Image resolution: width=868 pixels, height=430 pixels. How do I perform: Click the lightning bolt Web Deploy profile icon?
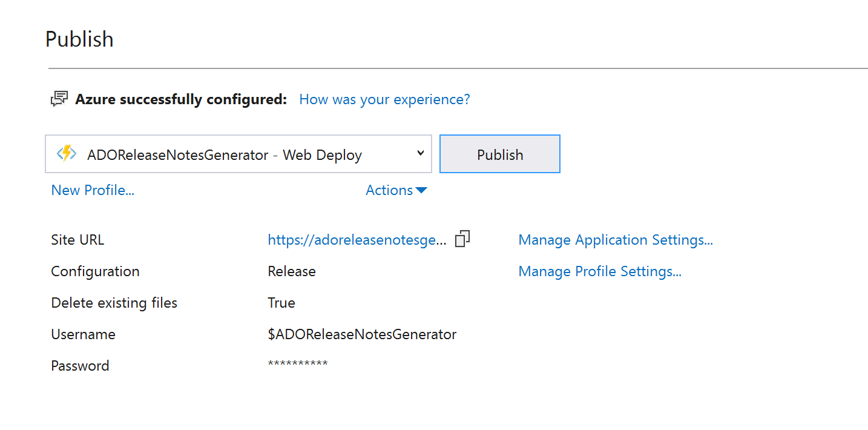click(65, 154)
